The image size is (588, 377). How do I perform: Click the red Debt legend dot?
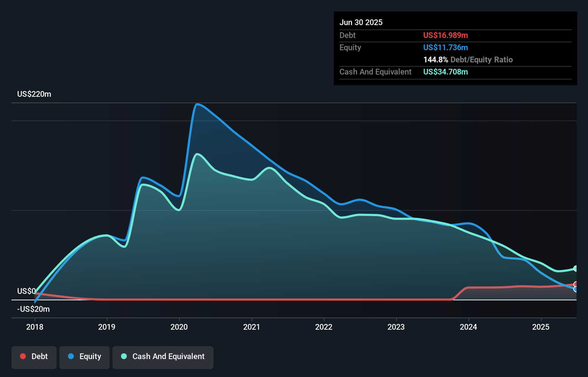[23, 356]
